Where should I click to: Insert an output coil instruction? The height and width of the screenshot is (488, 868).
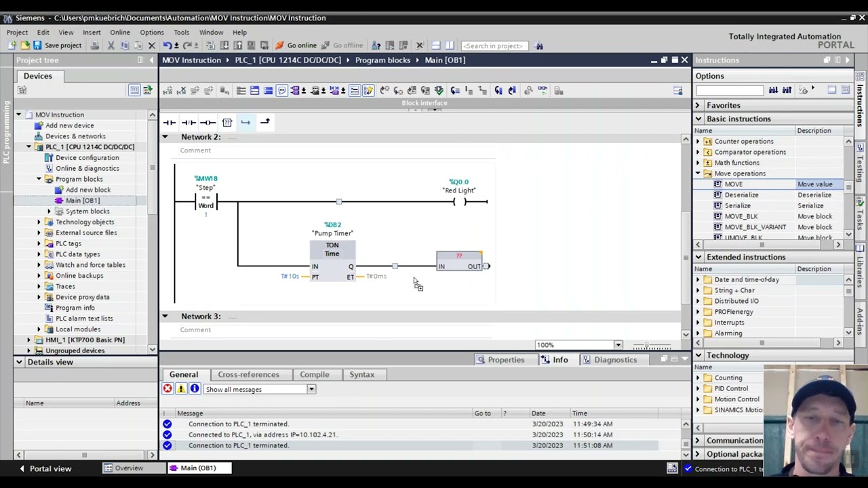click(x=208, y=123)
